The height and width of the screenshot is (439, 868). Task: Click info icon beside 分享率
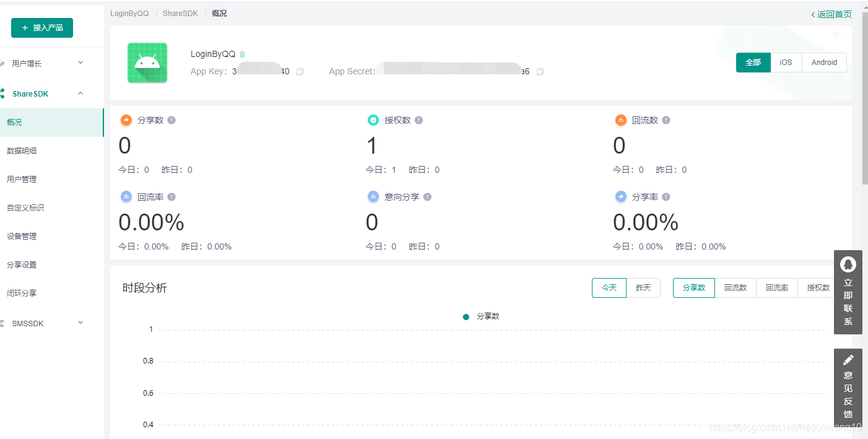click(666, 197)
